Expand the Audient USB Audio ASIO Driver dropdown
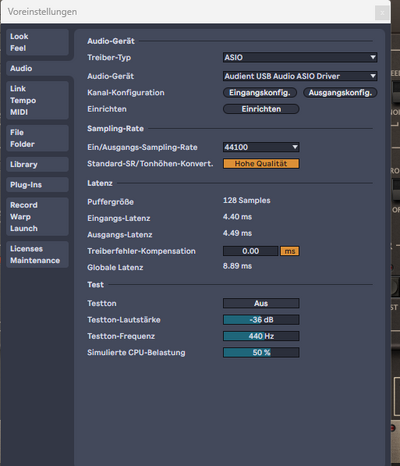Screen dimensions: 400x466 (300, 76)
